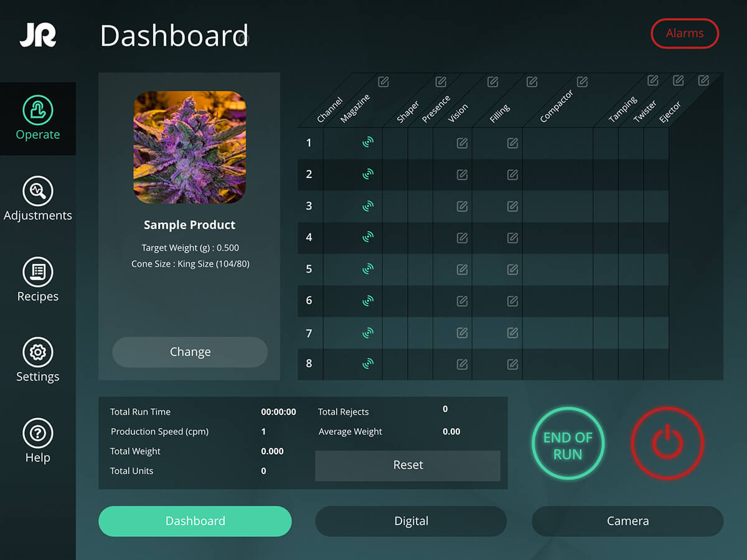This screenshot has height=560, width=747.
Task: Click "Cone Size : King Size (104/80)" text
Action: point(190,264)
